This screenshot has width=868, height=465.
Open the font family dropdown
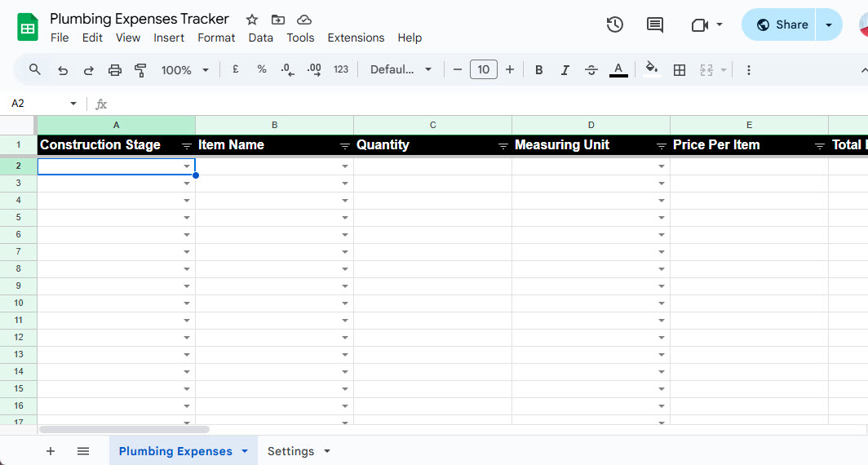[401, 70]
